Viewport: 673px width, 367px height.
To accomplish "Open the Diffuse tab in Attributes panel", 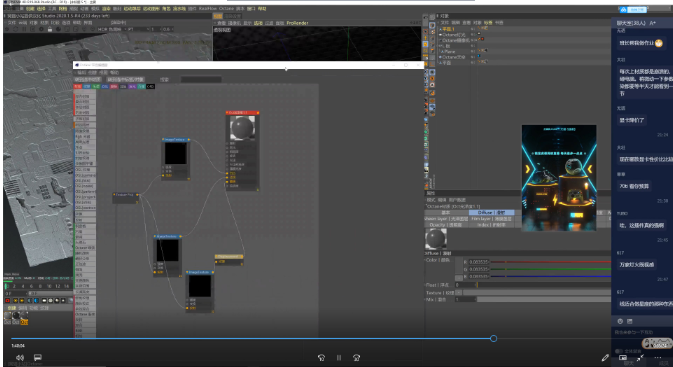I will 491,212.
